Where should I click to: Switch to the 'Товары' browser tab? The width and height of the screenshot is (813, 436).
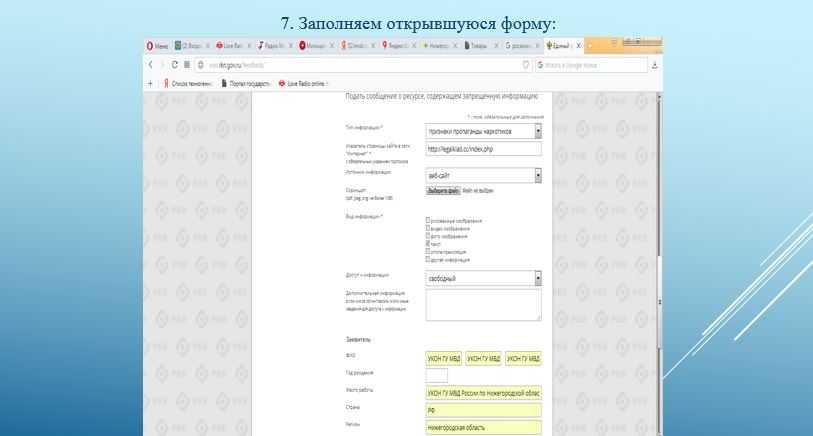pyautogui.click(x=480, y=46)
